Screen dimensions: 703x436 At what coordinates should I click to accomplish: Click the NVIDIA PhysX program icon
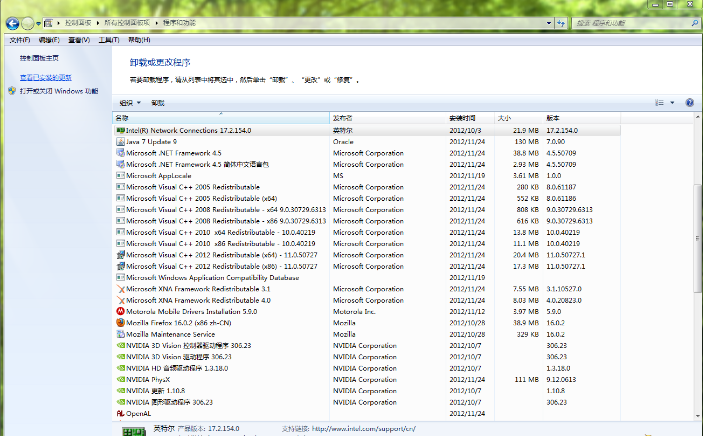point(120,380)
